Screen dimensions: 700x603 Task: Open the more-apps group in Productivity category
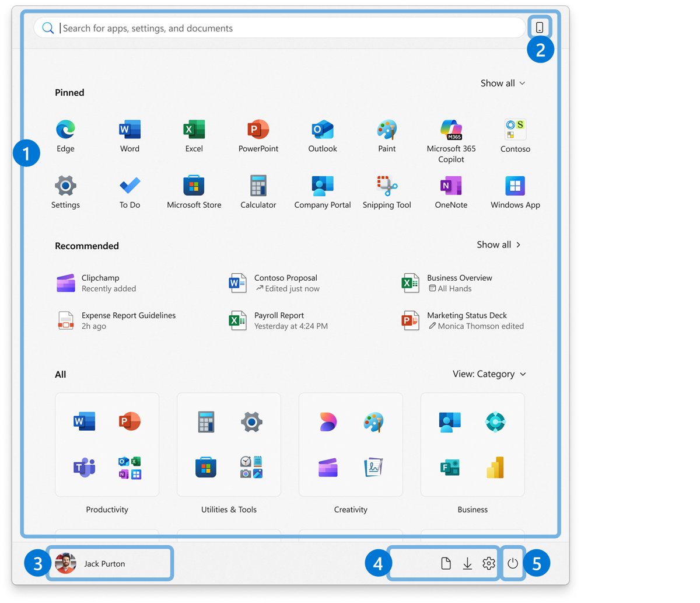click(x=129, y=467)
